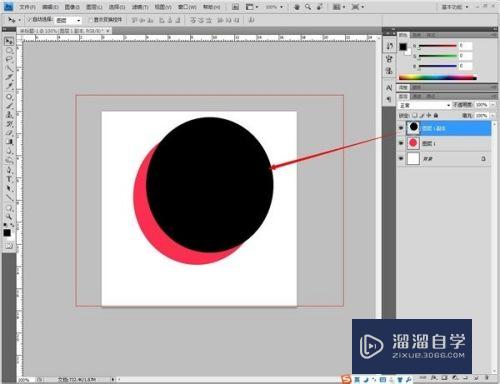Open View Extras dropdown in application bar
This screenshot has width=500, height=384.
[252, 7]
